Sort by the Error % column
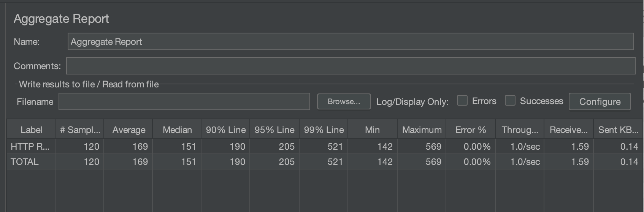This screenshot has width=644, height=212. [x=471, y=130]
